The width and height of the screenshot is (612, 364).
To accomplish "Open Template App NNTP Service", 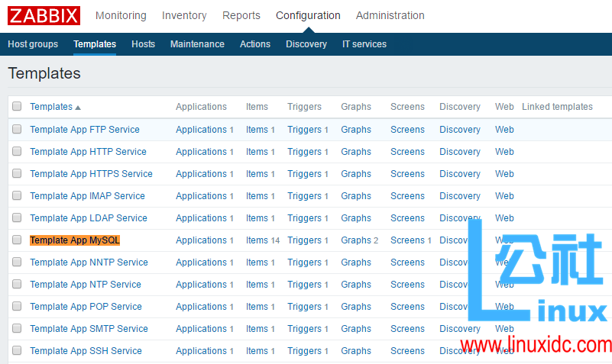I will pyautogui.click(x=89, y=263).
